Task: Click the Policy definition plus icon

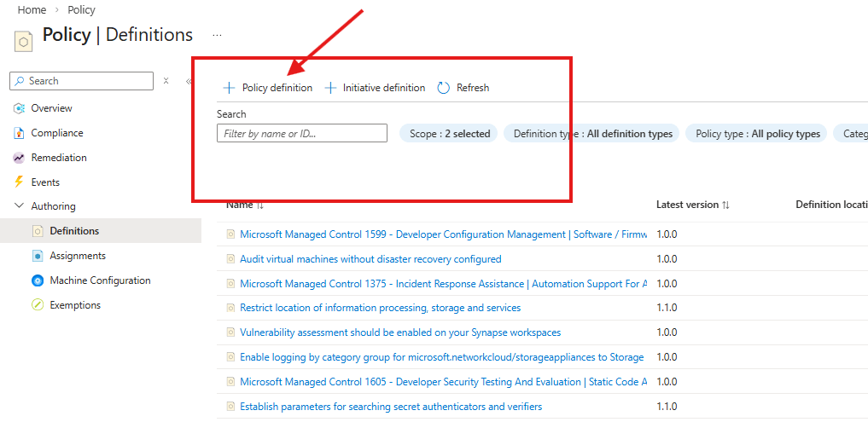Action: point(229,88)
